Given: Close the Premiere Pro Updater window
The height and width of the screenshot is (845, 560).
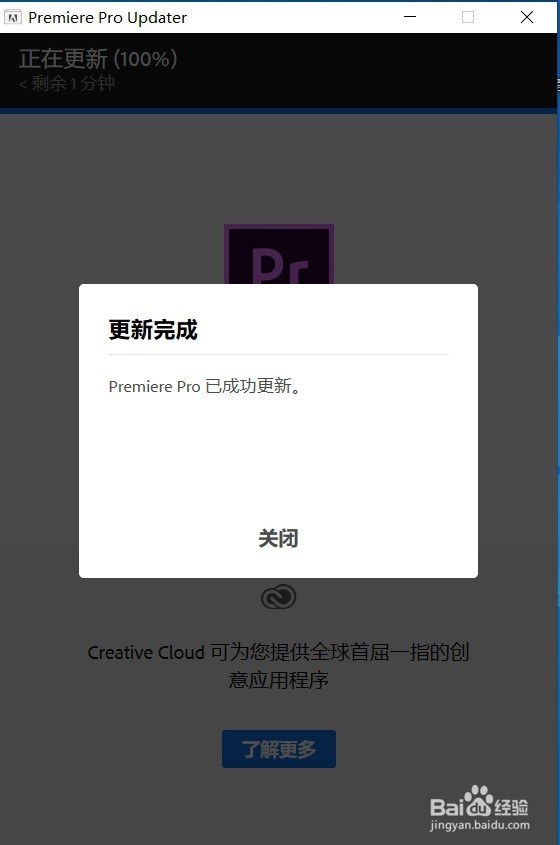Looking at the screenshot, I should (x=527, y=17).
